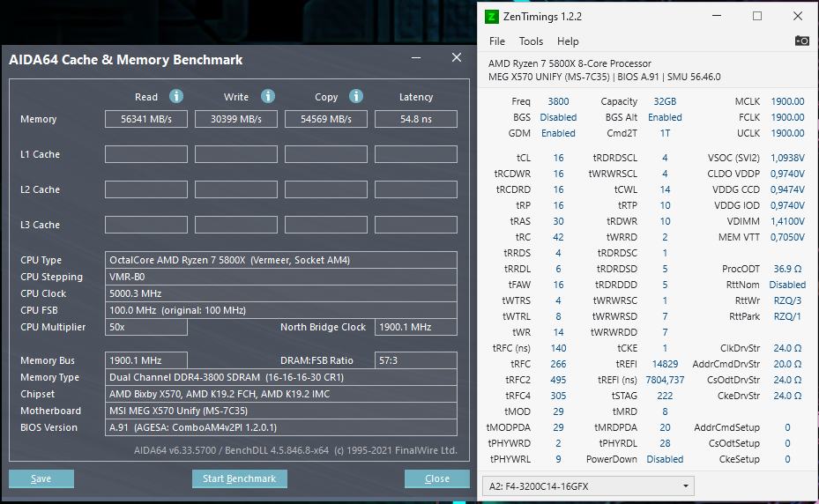Viewport: 819px width, 504px height.
Task: Click CPU Multiplier value 50x
Action: 146,327
